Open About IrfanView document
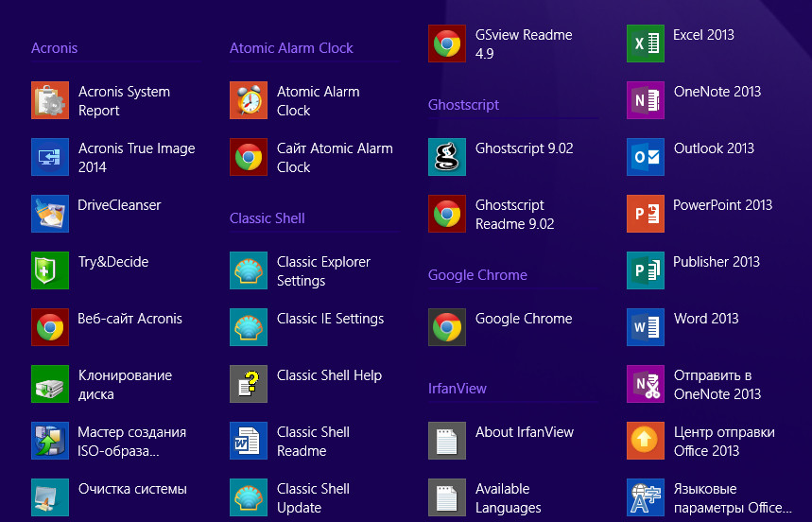The height and width of the screenshot is (522, 812). tap(447, 441)
